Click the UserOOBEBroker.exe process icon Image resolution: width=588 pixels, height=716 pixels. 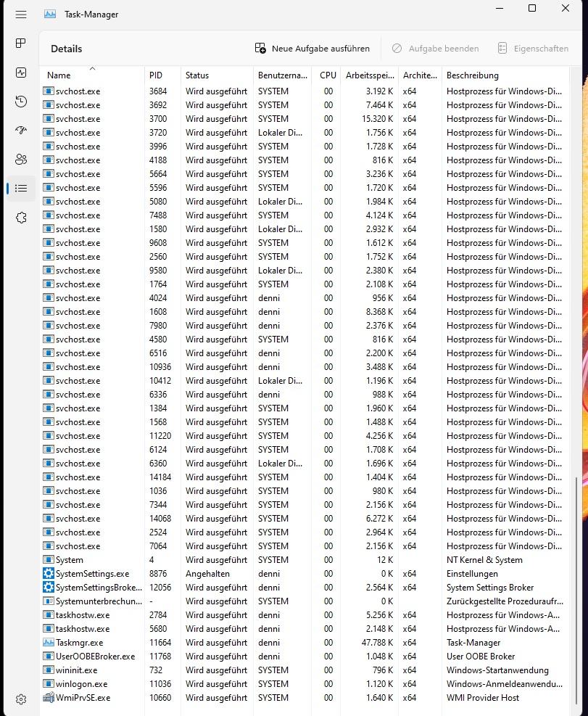click(x=49, y=657)
